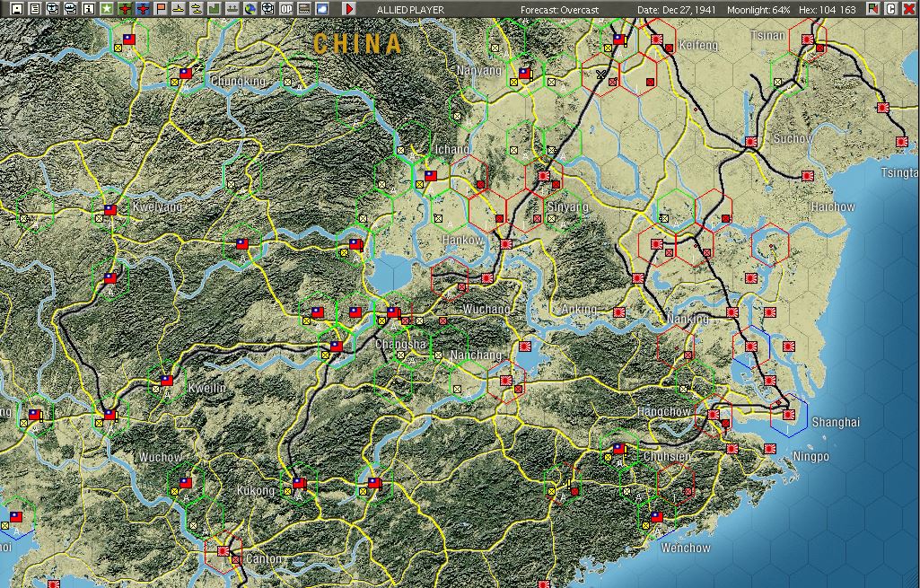
Task: Click the 'Hangchow' city label
Action: coord(664,411)
